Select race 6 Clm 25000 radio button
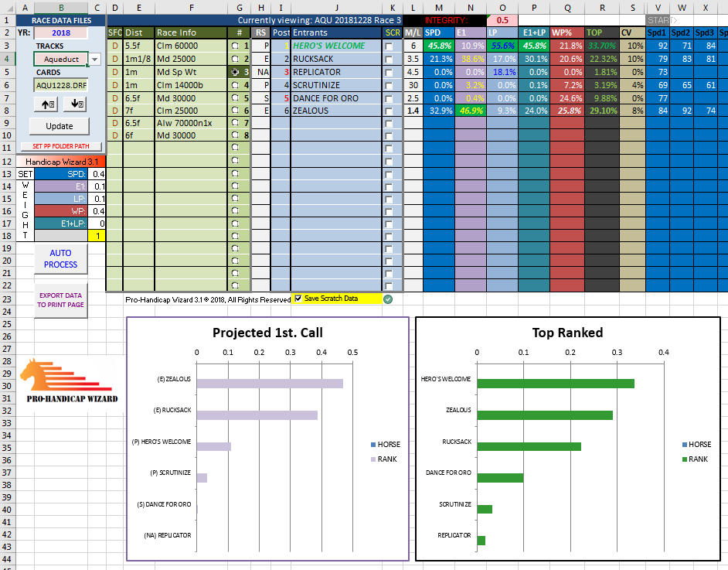Screen dimensions: 728x570 click(234, 111)
